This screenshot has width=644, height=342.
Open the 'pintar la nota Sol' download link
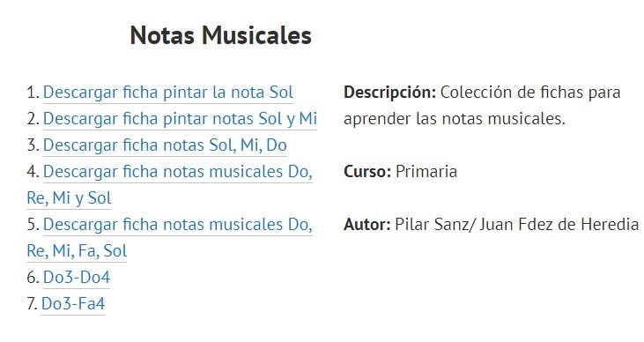(x=168, y=93)
